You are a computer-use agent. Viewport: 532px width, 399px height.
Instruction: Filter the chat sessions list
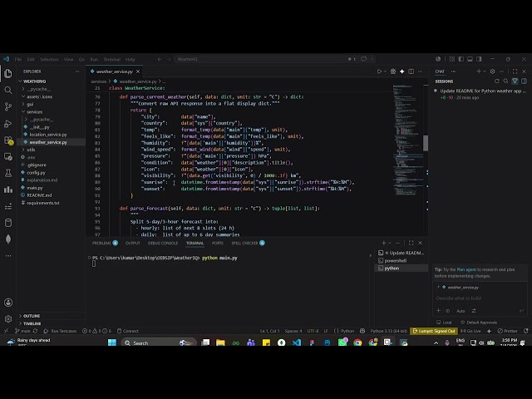coord(515,81)
